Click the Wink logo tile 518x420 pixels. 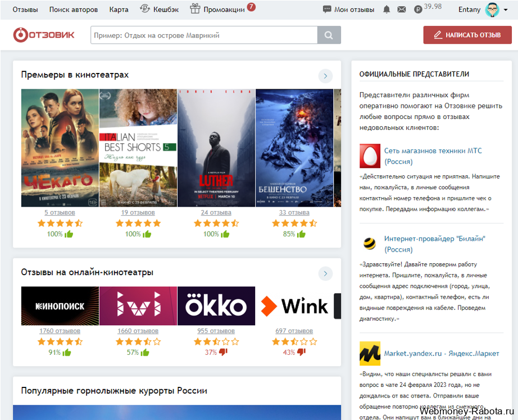294,306
